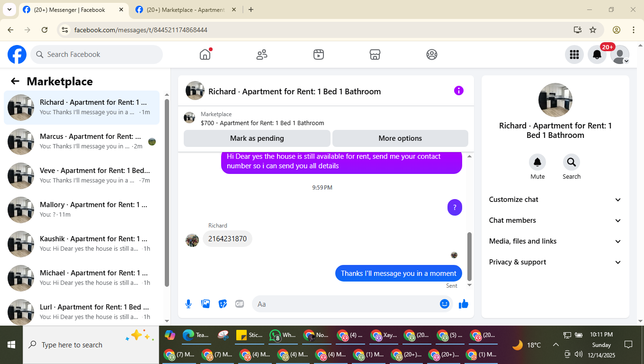
Task: Choose a sticker from the sticker icon
Action: (223, 304)
